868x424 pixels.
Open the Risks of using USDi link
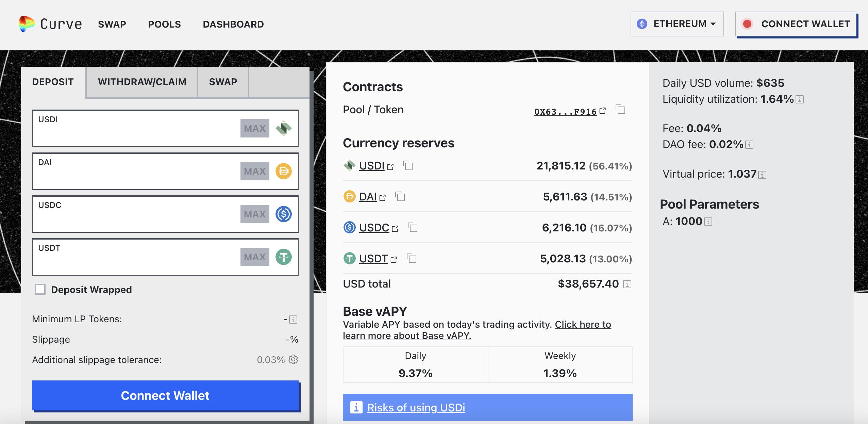tap(416, 407)
